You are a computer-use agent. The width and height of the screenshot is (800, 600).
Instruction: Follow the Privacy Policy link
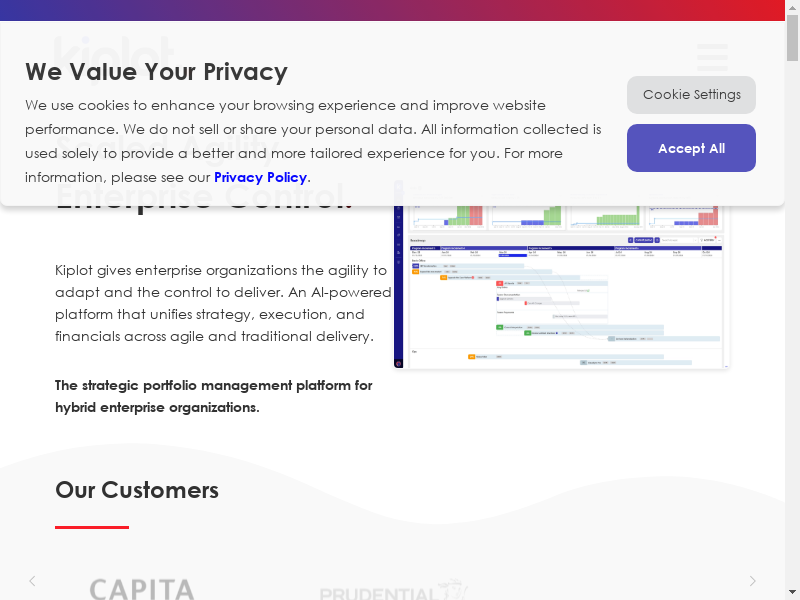point(260,177)
